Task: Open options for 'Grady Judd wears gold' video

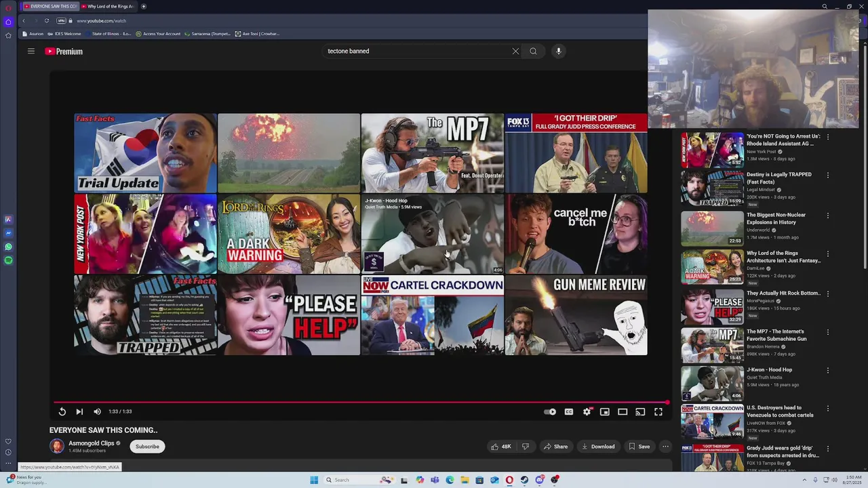Action: click(x=827, y=449)
